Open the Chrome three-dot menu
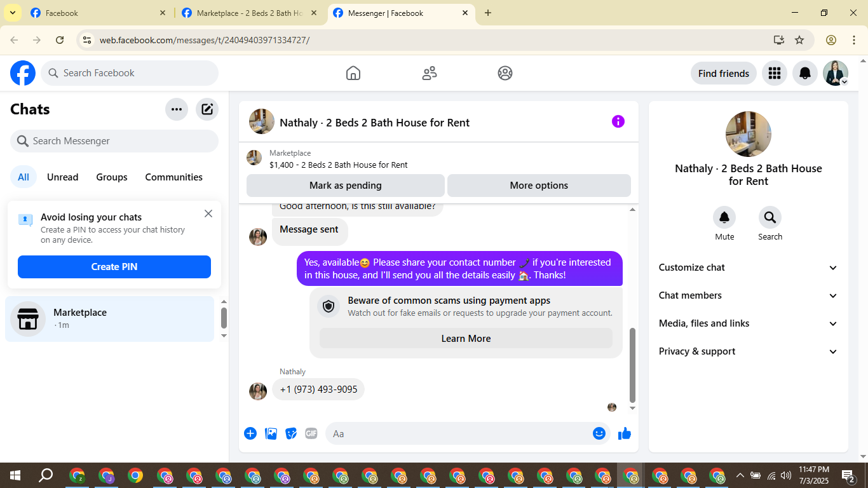 [853, 40]
